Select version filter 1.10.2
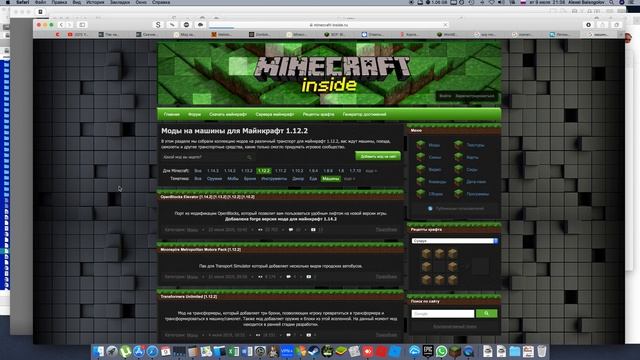 [298, 171]
